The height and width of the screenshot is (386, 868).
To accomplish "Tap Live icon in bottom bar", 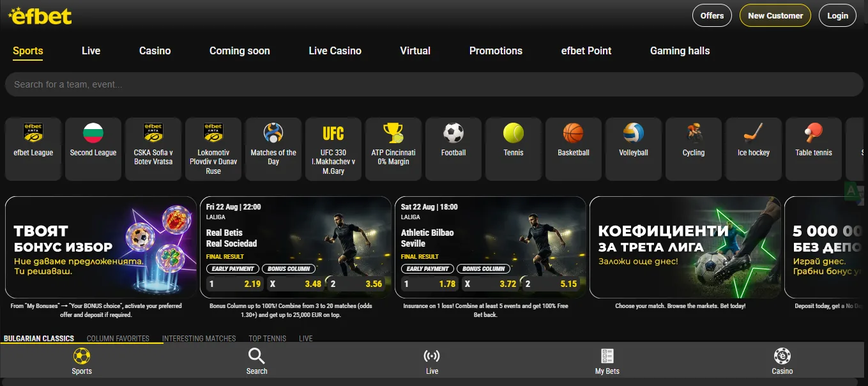I will coord(432,361).
